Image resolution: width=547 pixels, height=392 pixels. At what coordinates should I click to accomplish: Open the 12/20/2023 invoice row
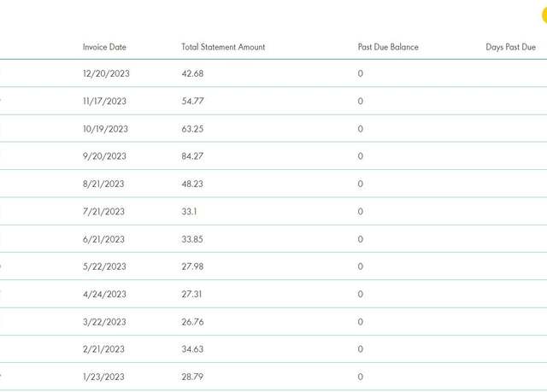point(273,73)
